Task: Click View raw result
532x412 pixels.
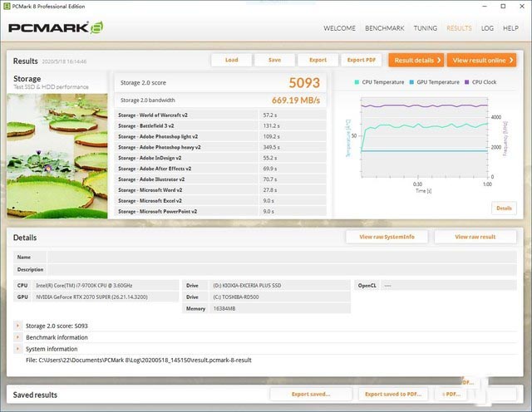Action: point(475,237)
